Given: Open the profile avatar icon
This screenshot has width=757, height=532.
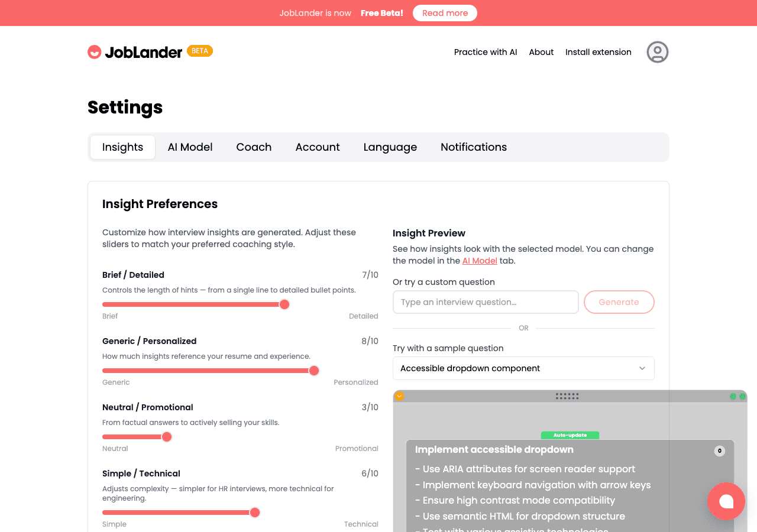Looking at the screenshot, I should coord(657,52).
